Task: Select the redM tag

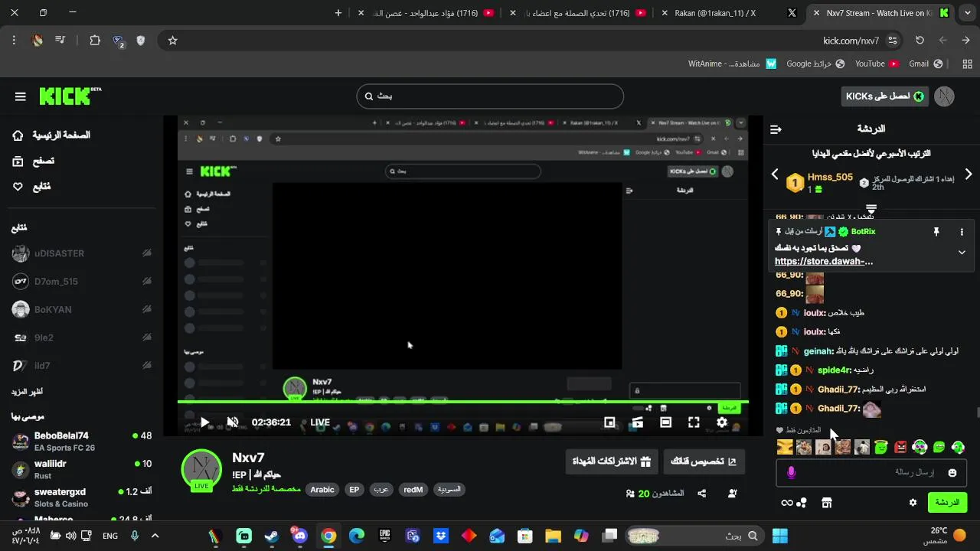Action: pos(413,490)
